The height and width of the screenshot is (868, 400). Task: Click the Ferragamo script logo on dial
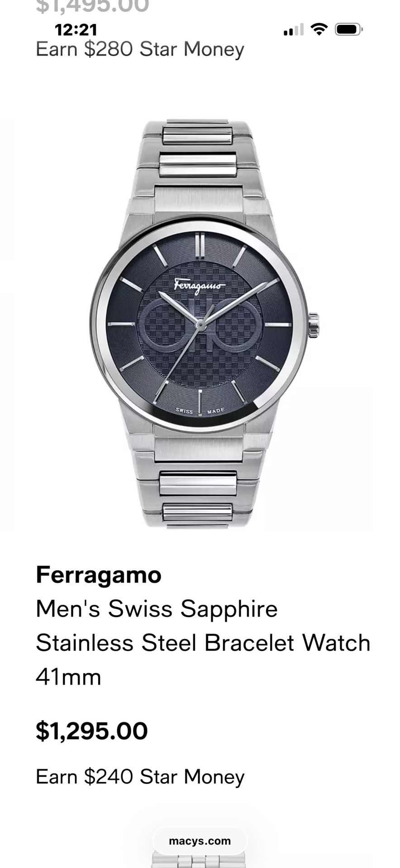(x=200, y=285)
